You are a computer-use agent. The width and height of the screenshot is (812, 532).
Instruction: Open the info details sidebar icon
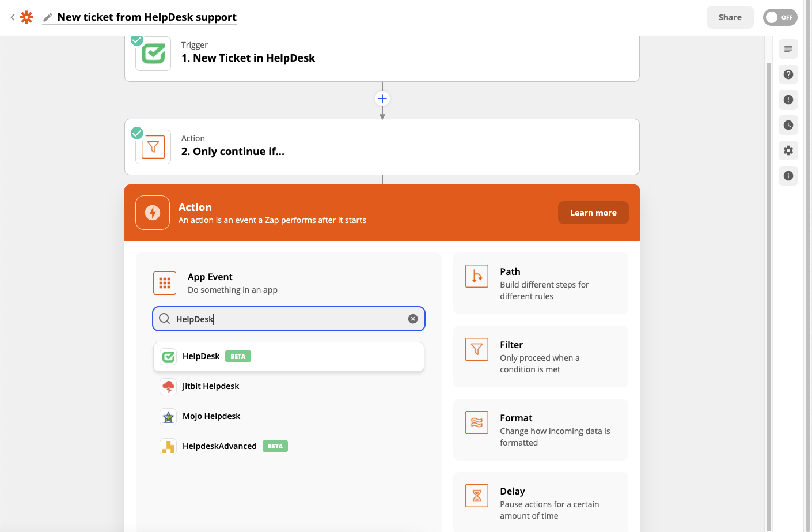(x=788, y=176)
